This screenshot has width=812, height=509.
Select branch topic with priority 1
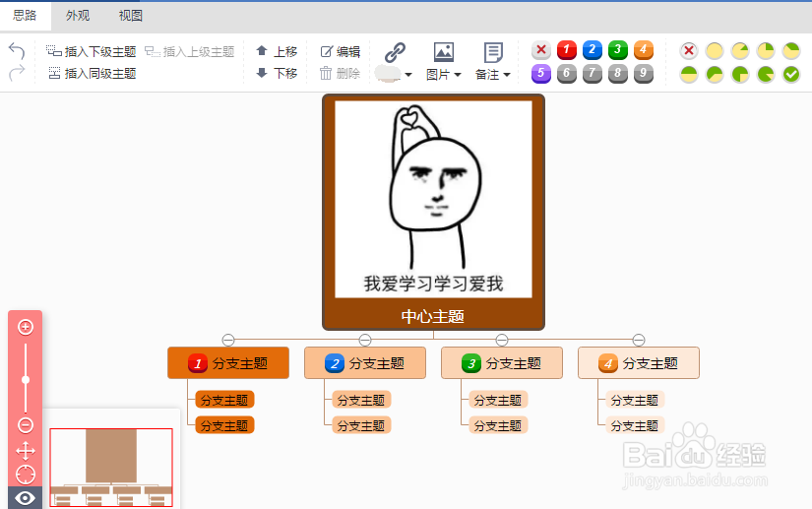[228, 363]
